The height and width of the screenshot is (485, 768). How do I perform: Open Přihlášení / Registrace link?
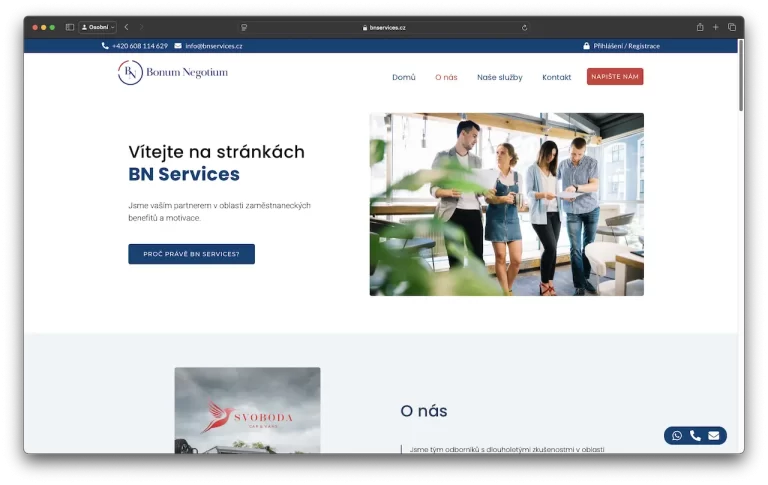click(626, 46)
